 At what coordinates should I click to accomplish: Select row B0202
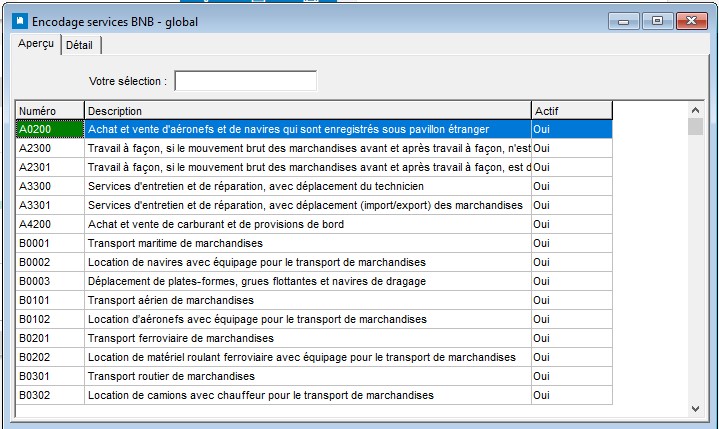(314, 358)
